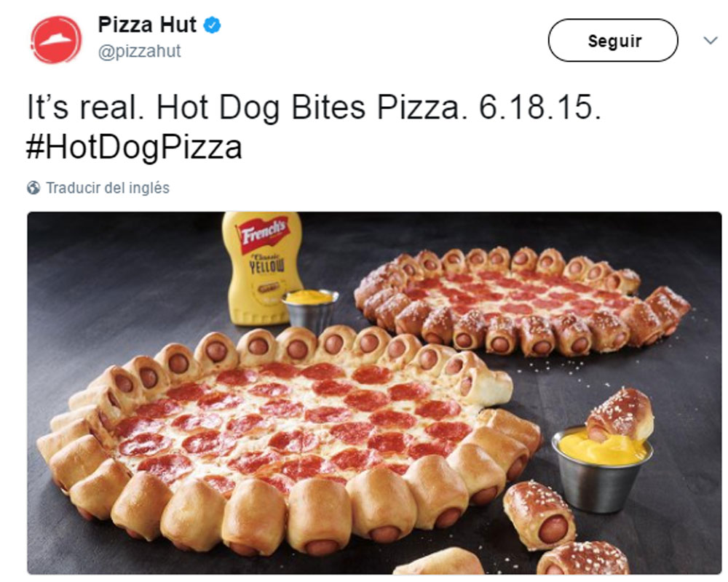Open the @pizzahut handle
The image size is (728, 582).
pyautogui.click(x=139, y=51)
